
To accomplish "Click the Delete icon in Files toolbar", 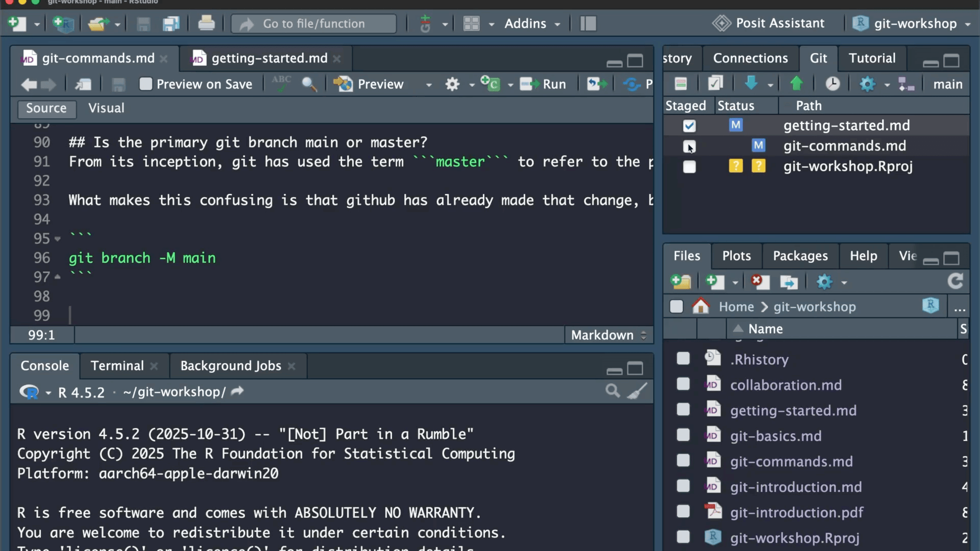I will (760, 282).
